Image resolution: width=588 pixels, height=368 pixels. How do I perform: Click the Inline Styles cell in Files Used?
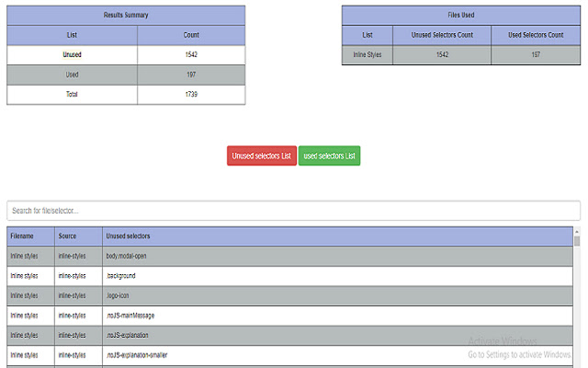point(367,55)
